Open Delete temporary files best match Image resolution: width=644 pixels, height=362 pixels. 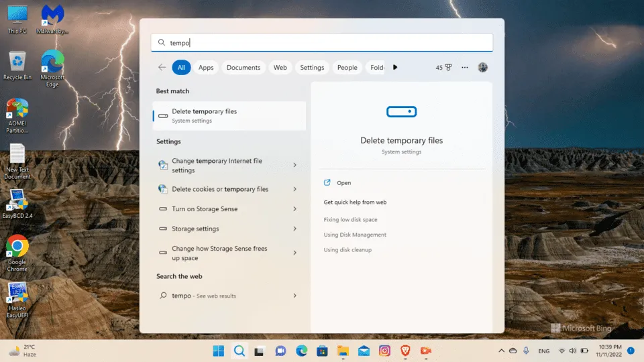tap(229, 116)
